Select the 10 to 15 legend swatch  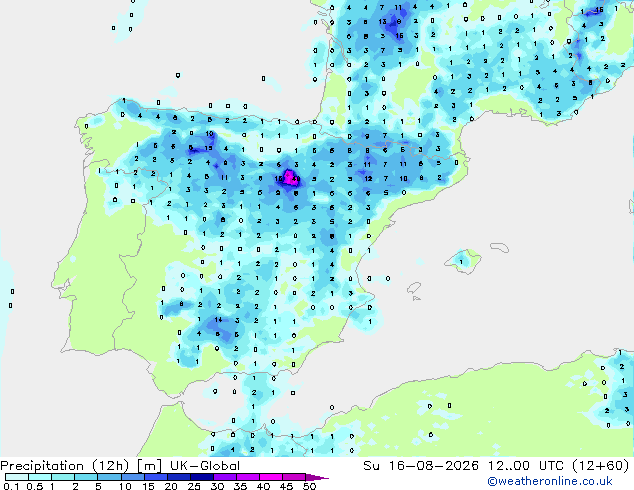[x=132, y=477]
